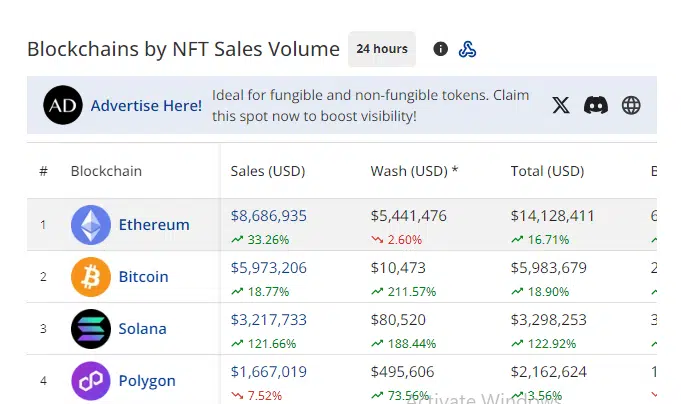This screenshot has width=681, height=404.
Task: Click the purple Polygon logo
Action: tap(91, 381)
